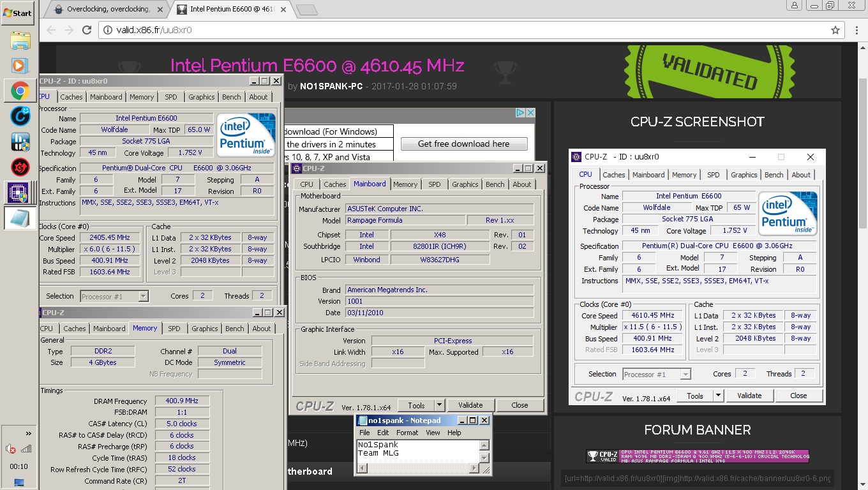The image size is (868, 490).
Task: Open the Tools dropdown arrow in Mainboard window
Action: pyautogui.click(x=439, y=405)
